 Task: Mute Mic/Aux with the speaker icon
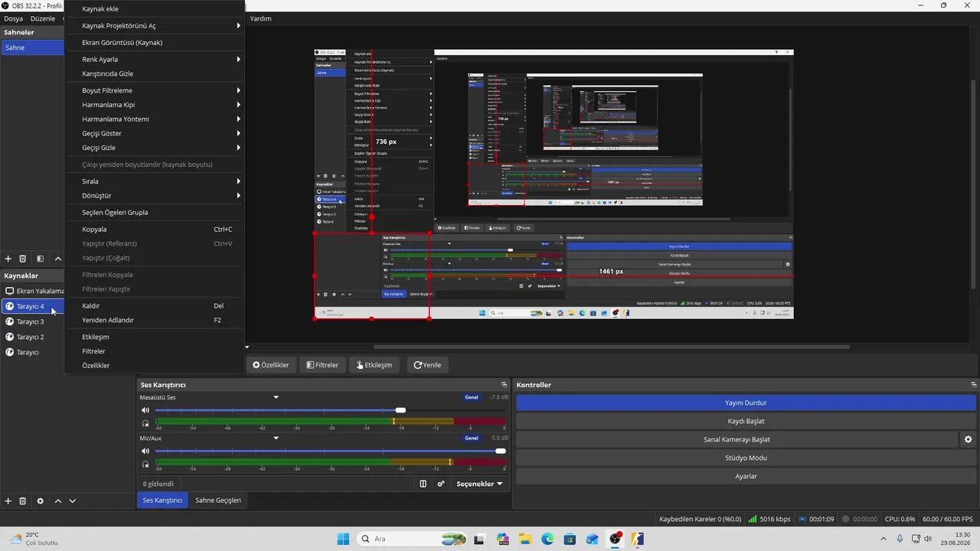click(145, 451)
